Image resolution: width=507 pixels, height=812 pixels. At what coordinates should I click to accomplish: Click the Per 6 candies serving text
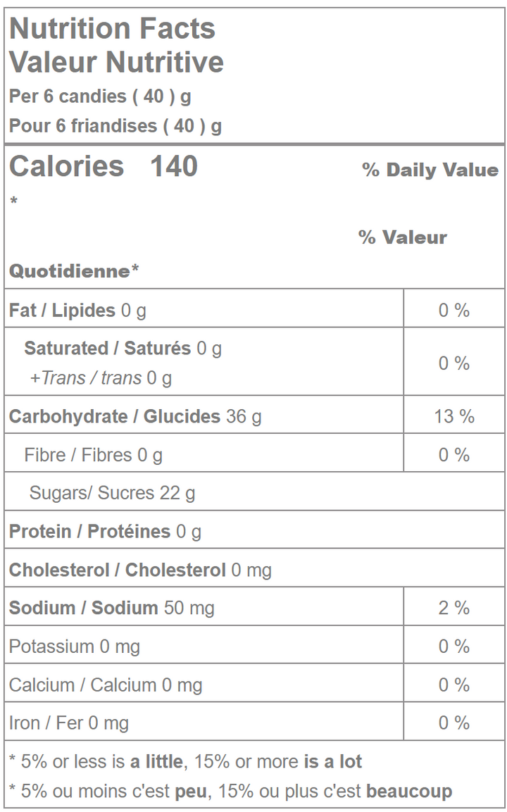pyautogui.click(x=100, y=96)
